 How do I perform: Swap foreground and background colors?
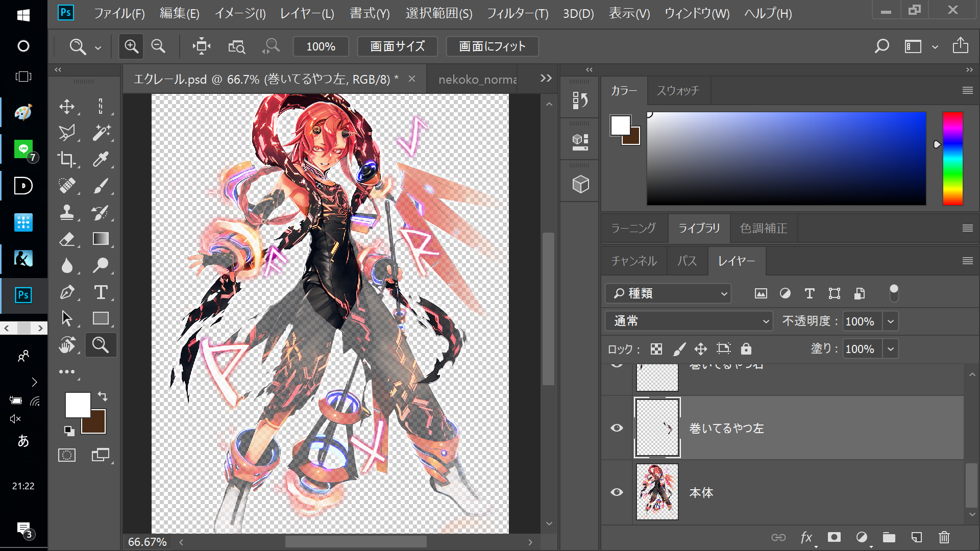point(103,396)
